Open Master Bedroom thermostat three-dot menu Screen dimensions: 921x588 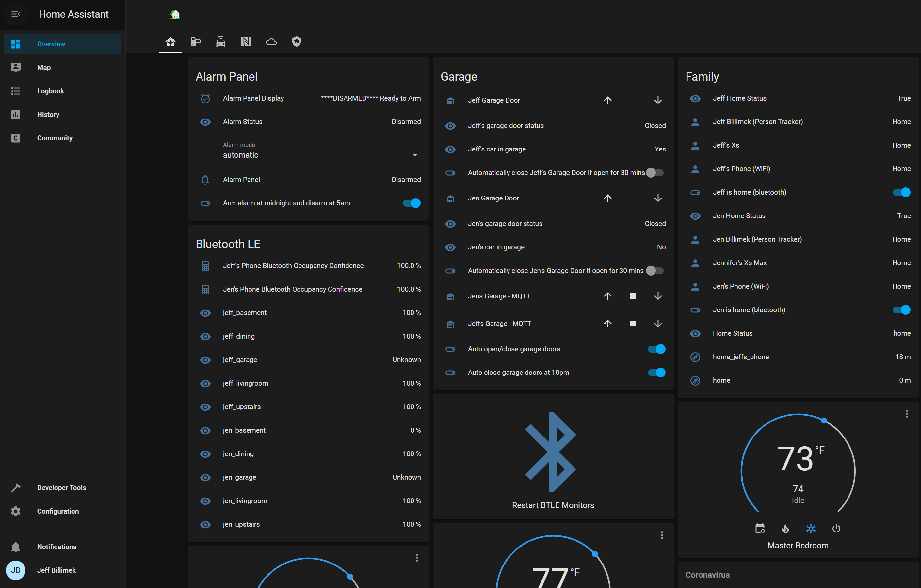tap(906, 413)
